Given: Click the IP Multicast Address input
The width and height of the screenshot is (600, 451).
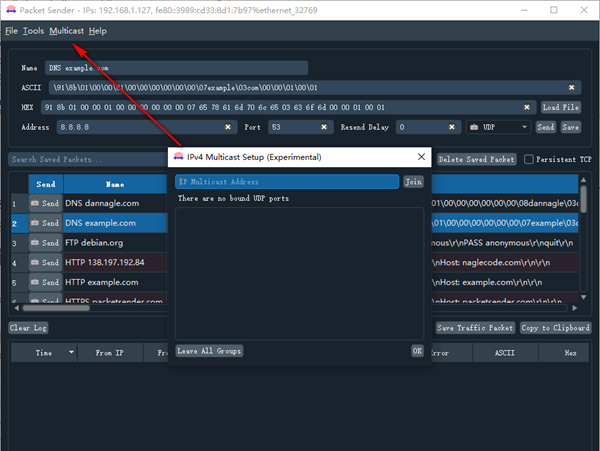Looking at the screenshot, I should tap(287, 182).
